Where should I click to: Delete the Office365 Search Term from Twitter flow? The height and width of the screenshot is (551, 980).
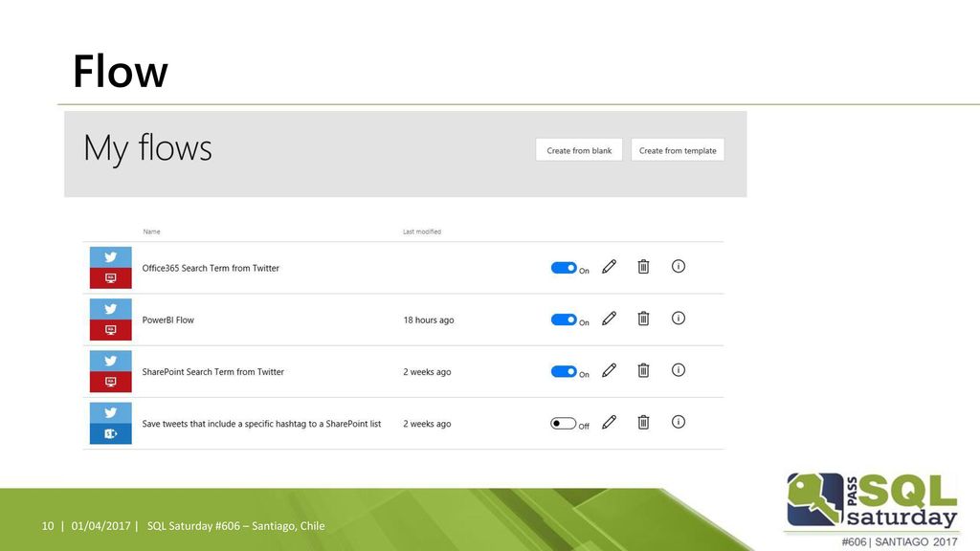pos(643,267)
